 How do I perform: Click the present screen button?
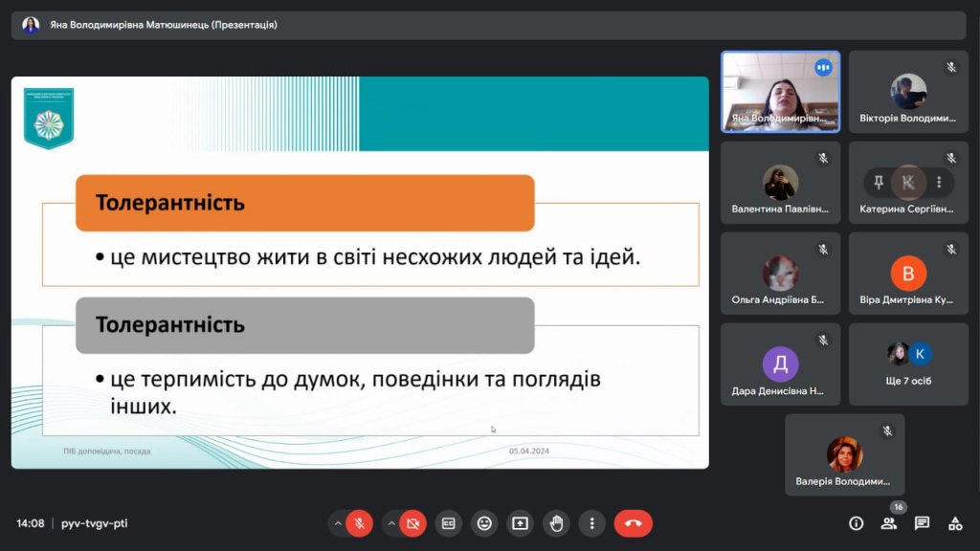point(520,523)
